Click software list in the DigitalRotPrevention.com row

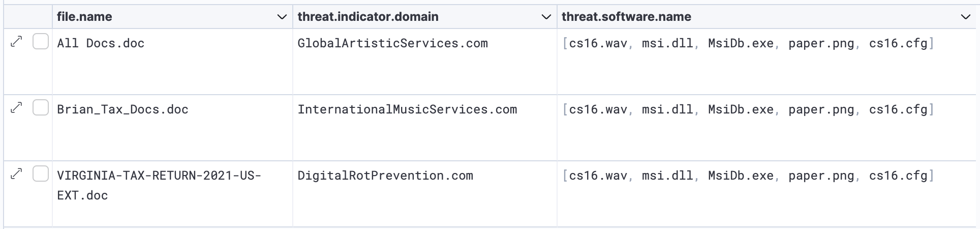click(748, 176)
